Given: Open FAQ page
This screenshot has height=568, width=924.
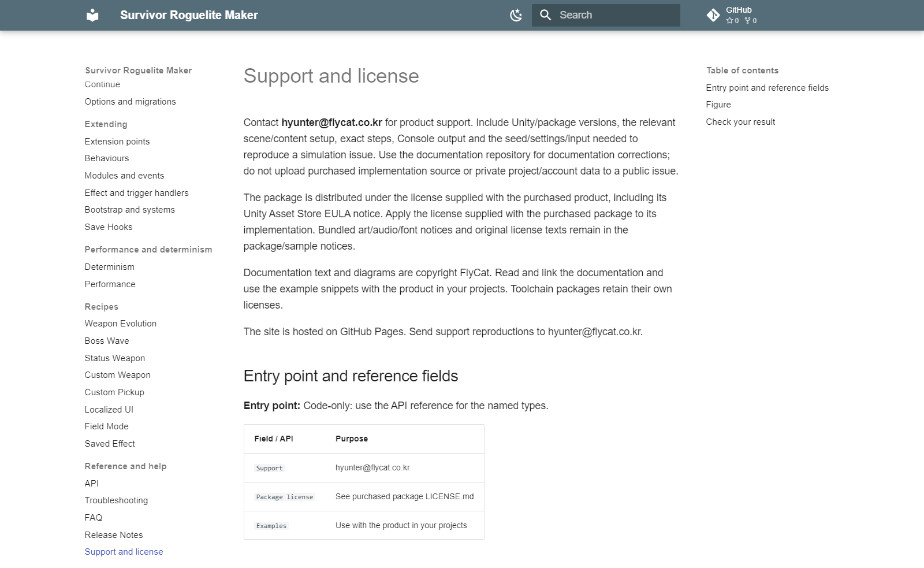Looking at the screenshot, I should 93,518.
